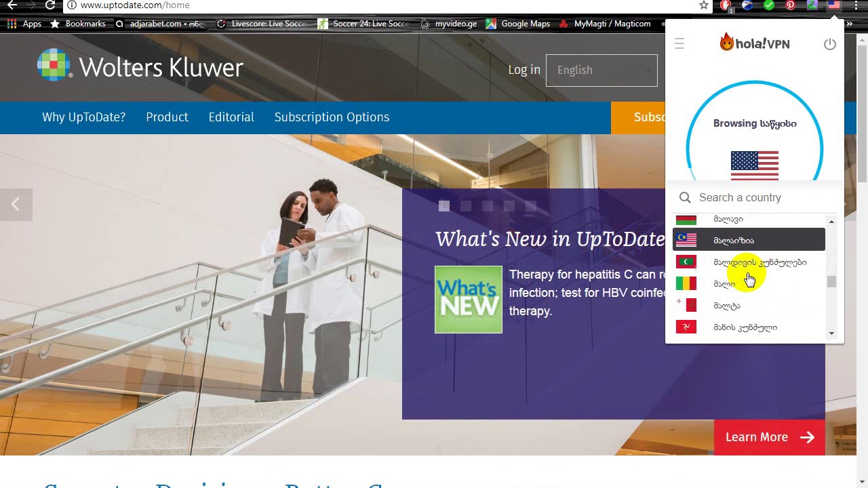
Task: Open the eagle extension icon
Action: pyautogui.click(x=747, y=5)
